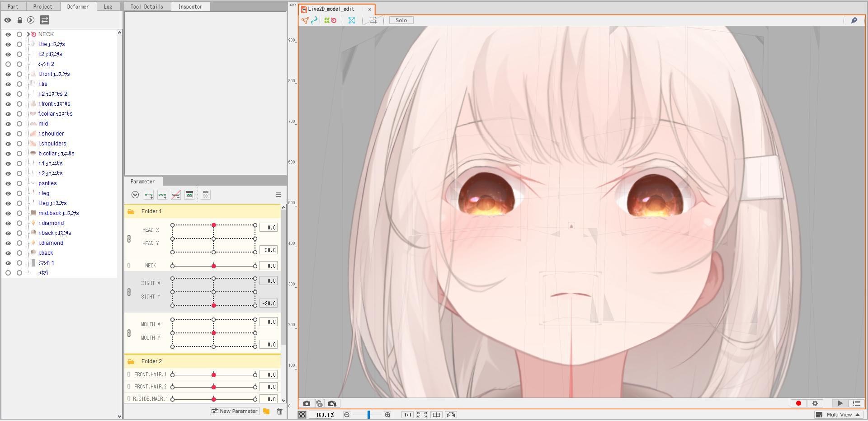Switch to the Log tab
This screenshot has width=868, height=421.
click(x=108, y=7)
